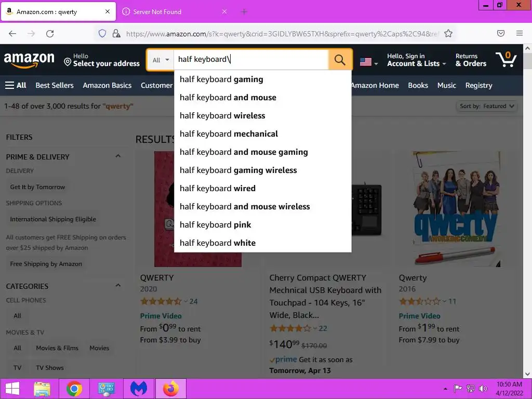Select suggestion half keyboard and mouse wireless
The width and height of the screenshot is (532, 399).
tap(262, 207)
